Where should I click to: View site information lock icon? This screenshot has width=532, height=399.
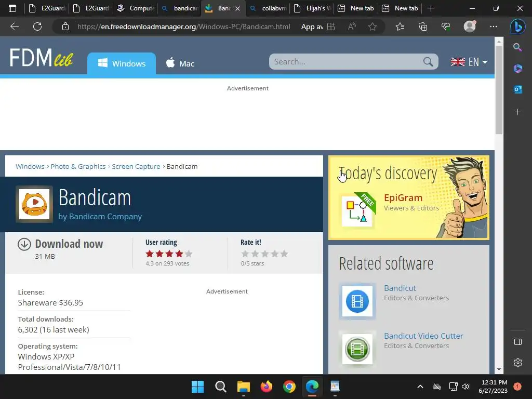tap(65, 26)
